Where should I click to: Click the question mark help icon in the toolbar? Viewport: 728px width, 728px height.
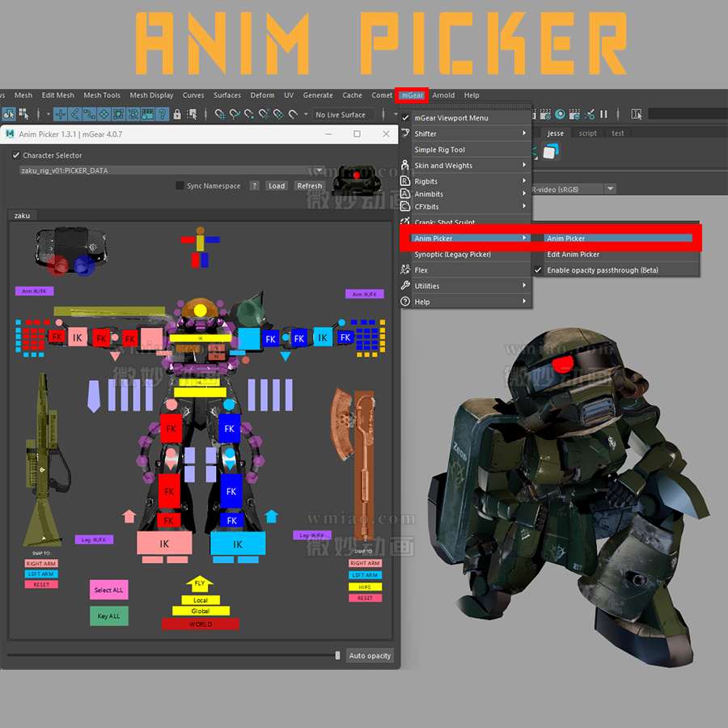(x=162, y=114)
